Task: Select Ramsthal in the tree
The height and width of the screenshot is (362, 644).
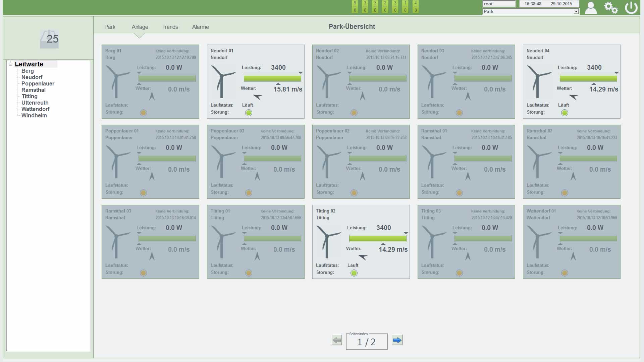Action: pos(34,90)
